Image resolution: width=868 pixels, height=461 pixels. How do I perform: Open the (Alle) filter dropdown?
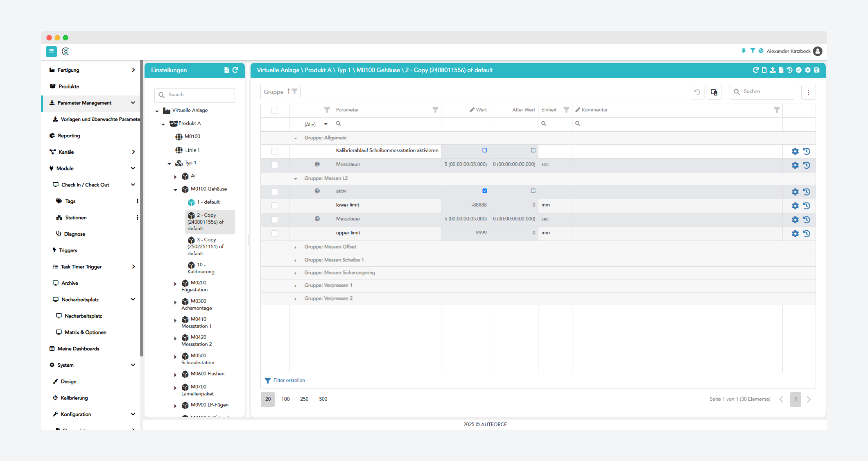click(316, 124)
